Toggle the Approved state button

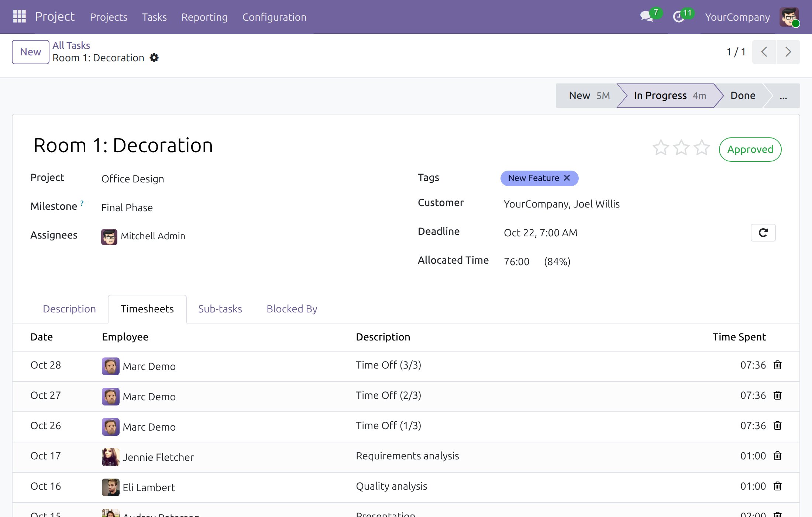coord(750,149)
